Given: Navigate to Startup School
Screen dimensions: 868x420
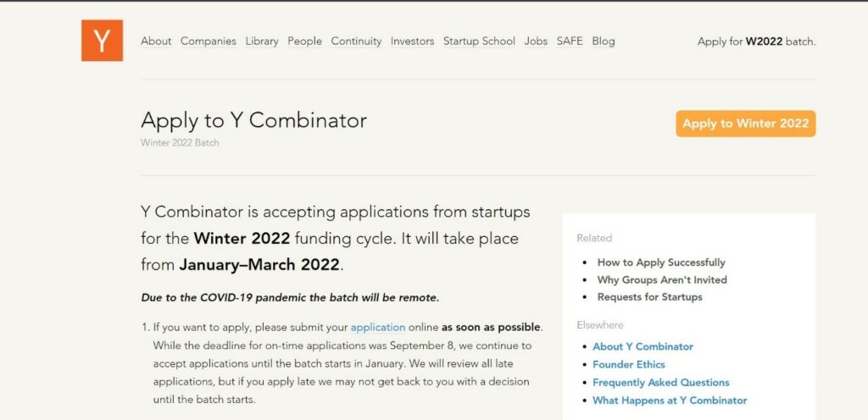Looking at the screenshot, I should [x=480, y=41].
